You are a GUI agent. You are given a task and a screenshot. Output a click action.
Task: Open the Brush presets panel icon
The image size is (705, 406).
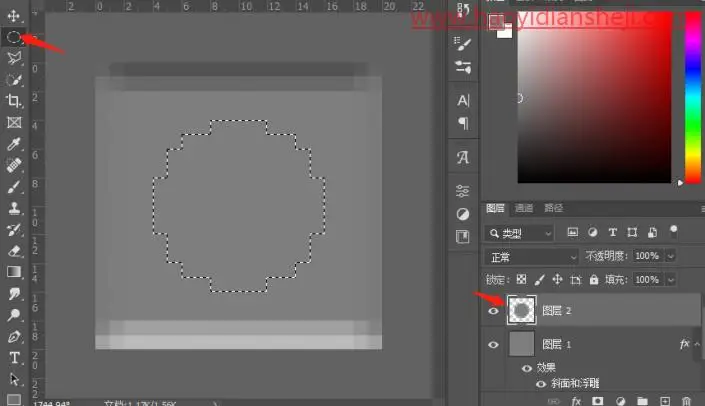point(463,67)
